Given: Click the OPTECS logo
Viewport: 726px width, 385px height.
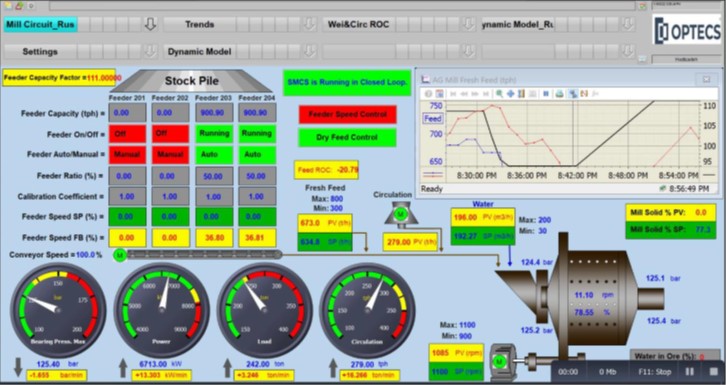Looking at the screenshot, I should pos(687,31).
